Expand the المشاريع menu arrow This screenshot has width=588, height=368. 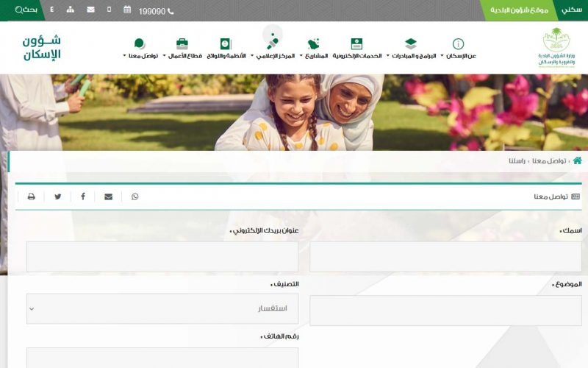pos(301,56)
